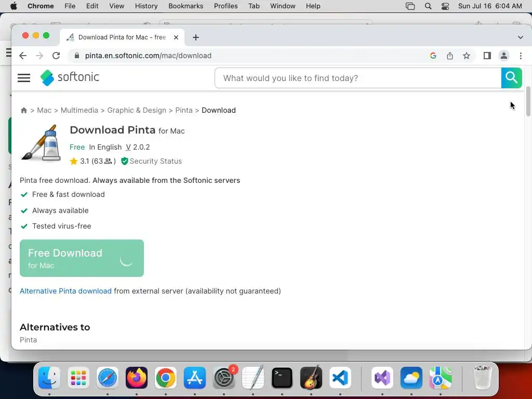This screenshot has width=532, height=399.
Task: Click the Pinta breadcrumb link
Action: [x=184, y=110]
